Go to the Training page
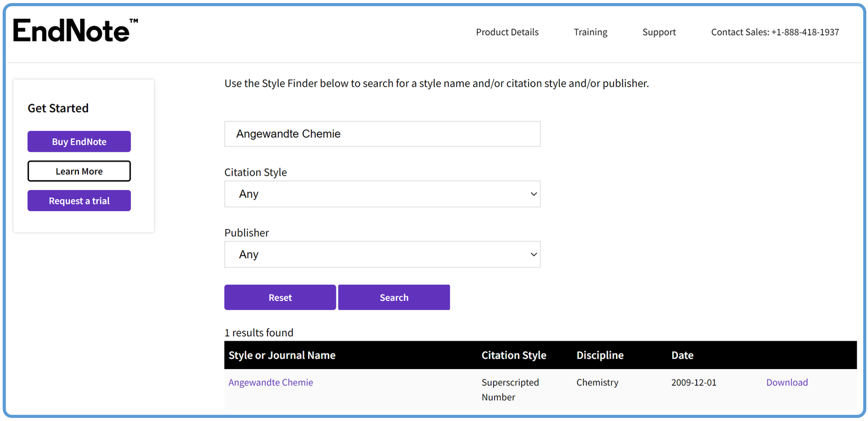 pyautogui.click(x=590, y=32)
